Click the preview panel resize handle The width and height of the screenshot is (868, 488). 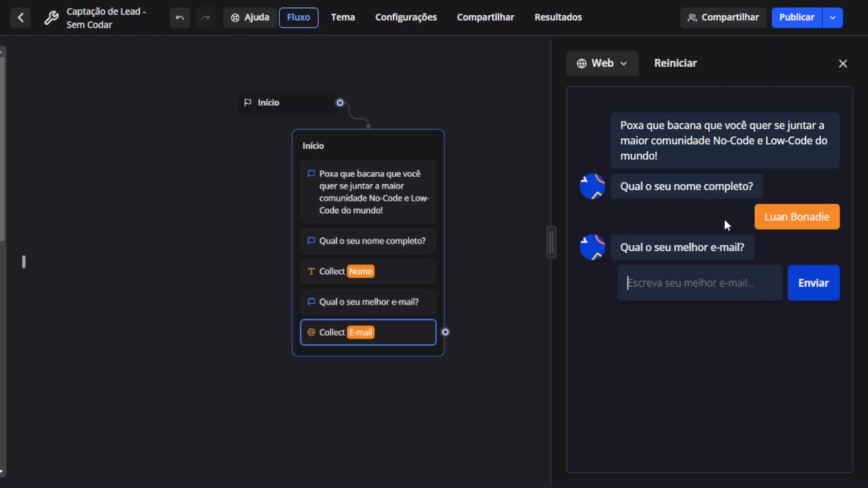click(551, 242)
